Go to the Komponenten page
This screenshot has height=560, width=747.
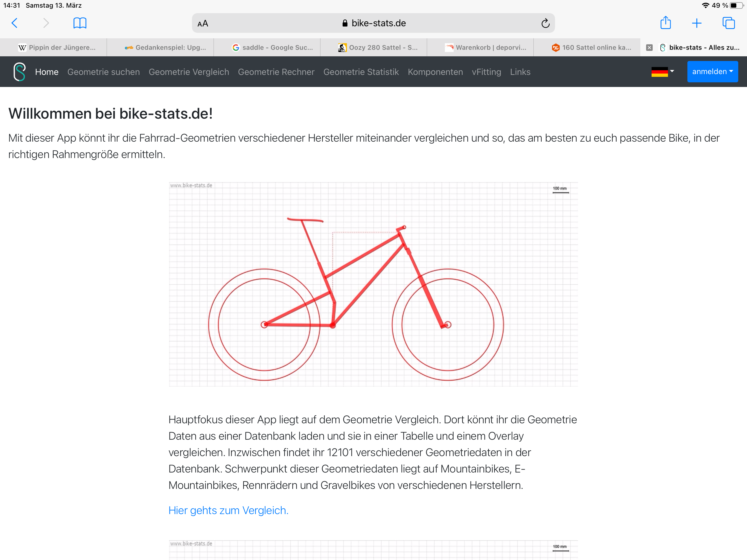click(x=435, y=72)
